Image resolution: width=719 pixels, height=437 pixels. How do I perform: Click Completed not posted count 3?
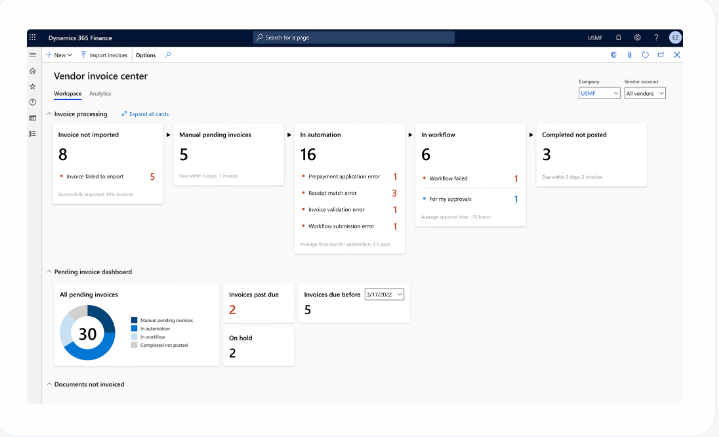point(546,155)
